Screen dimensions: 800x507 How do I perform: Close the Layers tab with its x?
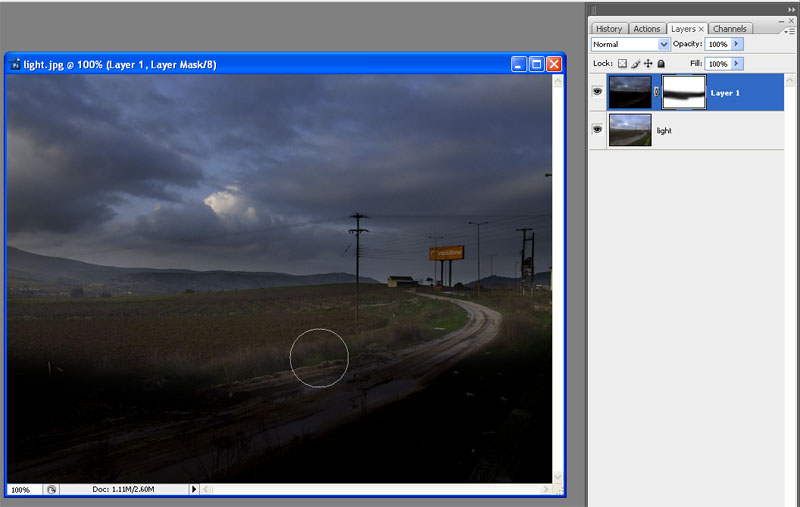point(701,29)
